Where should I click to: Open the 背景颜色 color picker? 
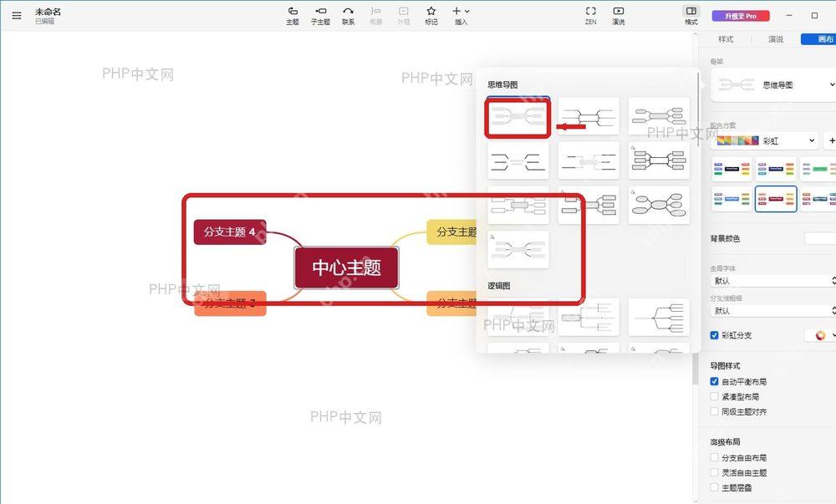point(820,239)
